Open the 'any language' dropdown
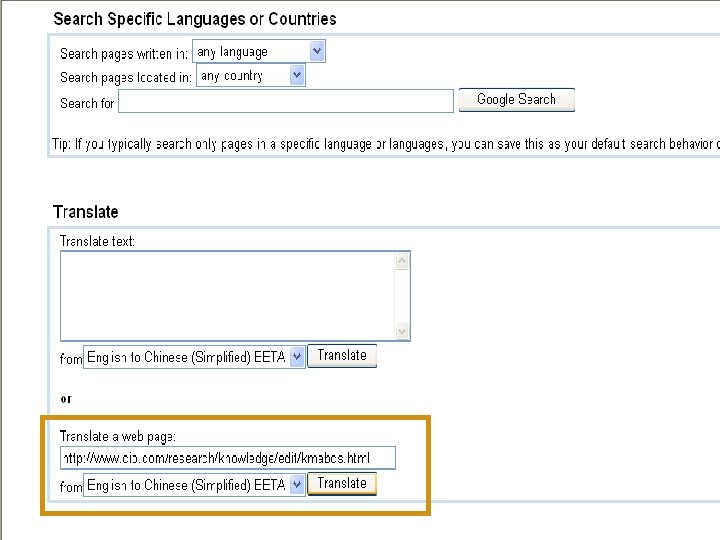 (258, 52)
